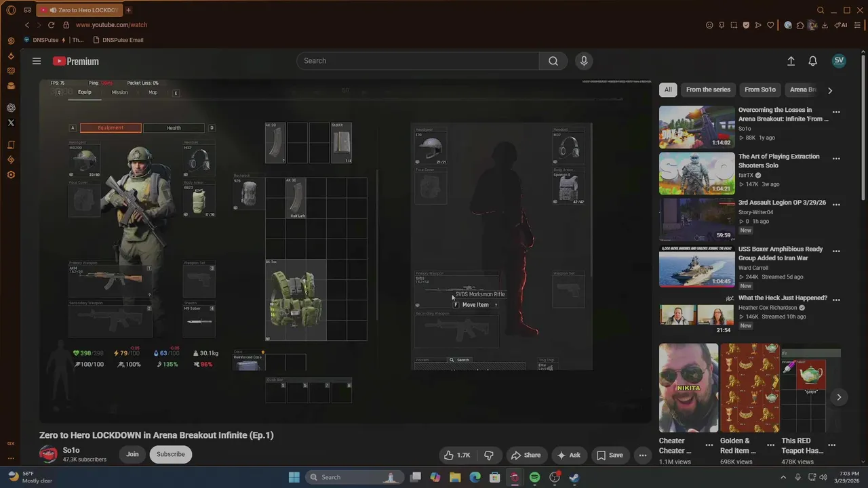Open more actions ellipsis below video
Screen dimensions: 868x488
(x=643, y=455)
